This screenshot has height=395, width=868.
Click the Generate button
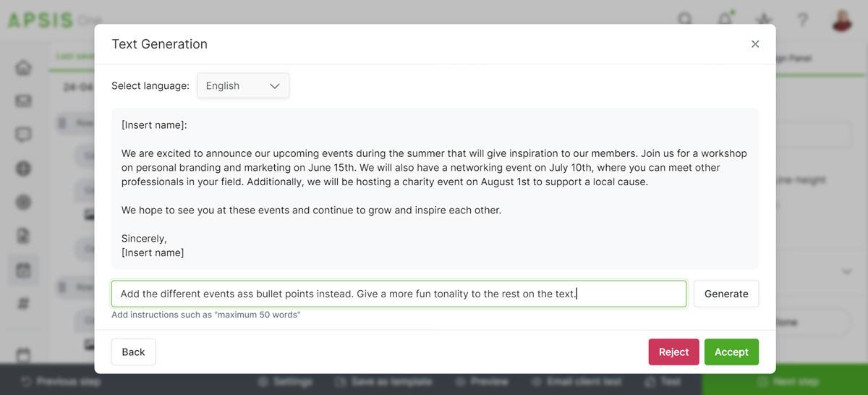(726, 294)
